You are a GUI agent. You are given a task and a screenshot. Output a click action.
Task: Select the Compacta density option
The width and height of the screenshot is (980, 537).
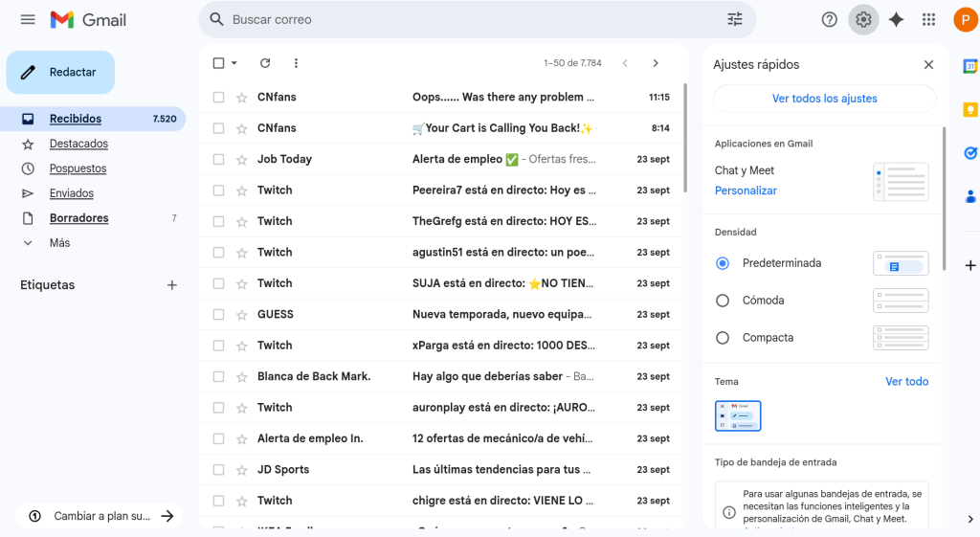(x=723, y=338)
